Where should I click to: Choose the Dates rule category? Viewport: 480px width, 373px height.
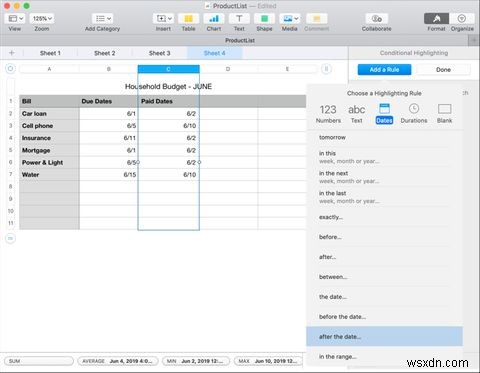click(384, 114)
